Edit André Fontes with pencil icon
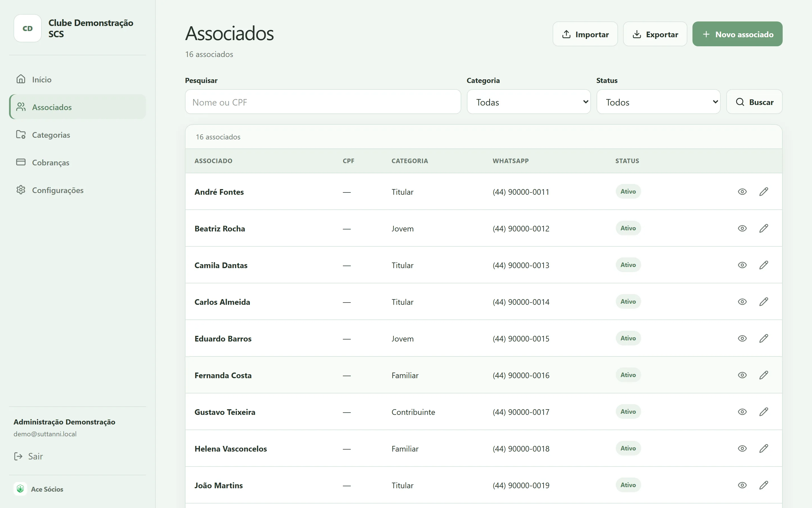This screenshot has height=508, width=812. (763, 192)
